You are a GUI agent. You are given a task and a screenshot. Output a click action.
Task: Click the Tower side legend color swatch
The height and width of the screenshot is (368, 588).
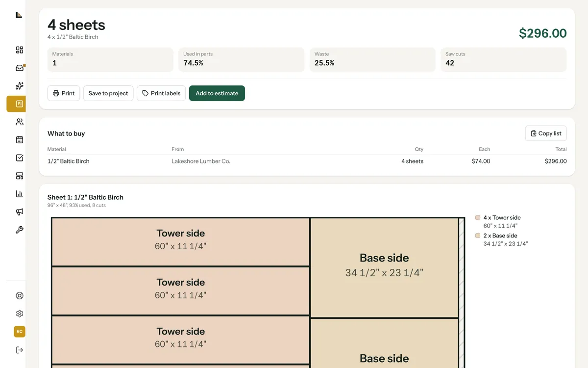(478, 217)
